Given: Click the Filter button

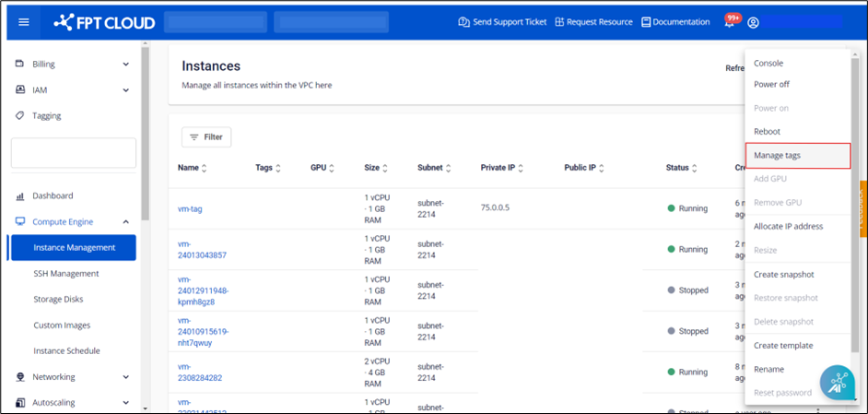Looking at the screenshot, I should click(206, 137).
